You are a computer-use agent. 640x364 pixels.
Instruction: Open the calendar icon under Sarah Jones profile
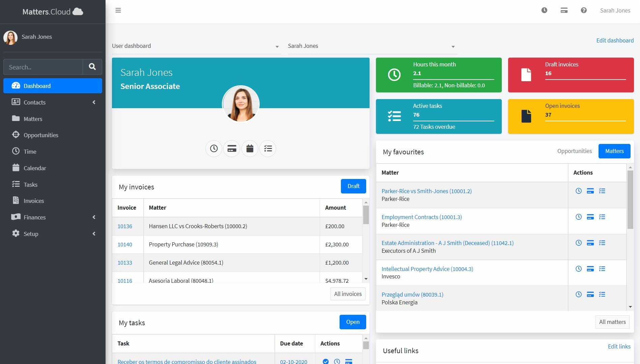(x=250, y=148)
